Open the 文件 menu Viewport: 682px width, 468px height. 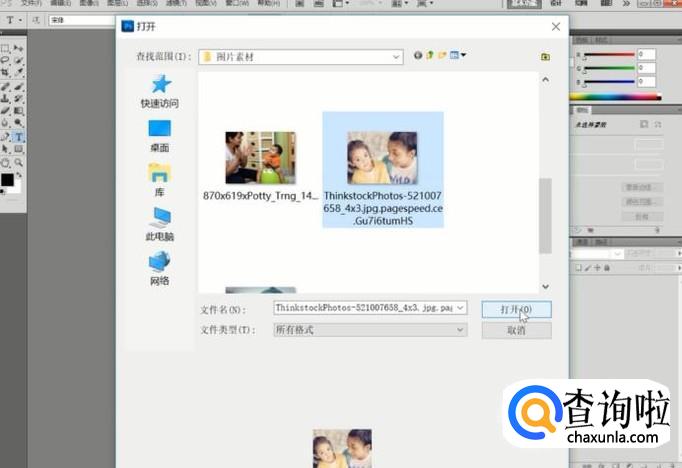pos(31,3)
